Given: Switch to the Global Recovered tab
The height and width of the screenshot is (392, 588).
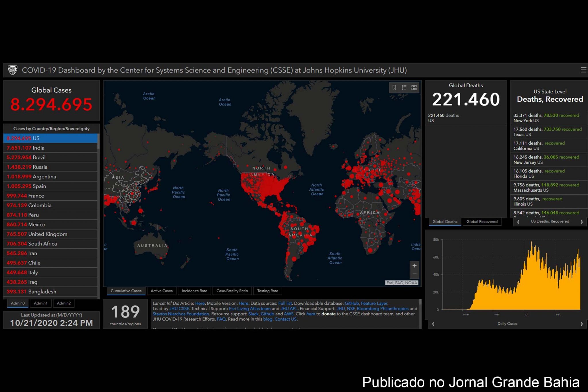Looking at the screenshot, I should [482, 221].
